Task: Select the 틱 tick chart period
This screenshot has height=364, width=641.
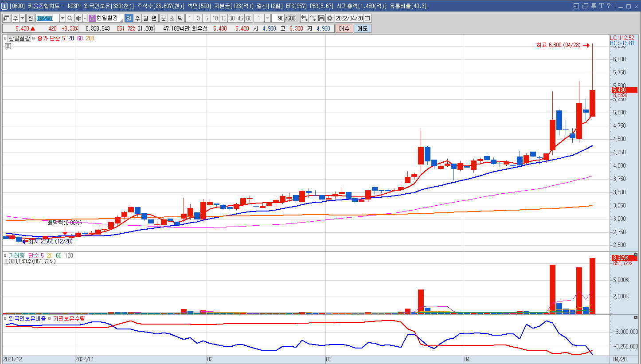Action: click(180, 18)
